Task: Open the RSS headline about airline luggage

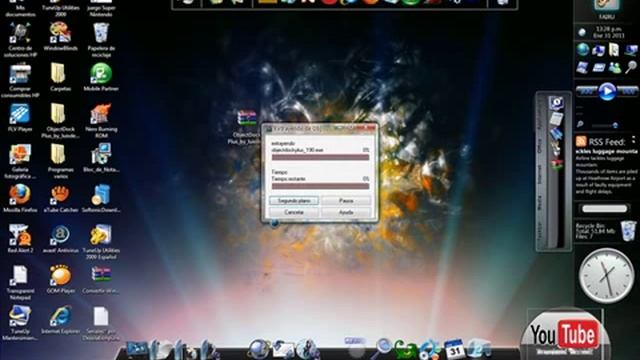Action: 606,151
